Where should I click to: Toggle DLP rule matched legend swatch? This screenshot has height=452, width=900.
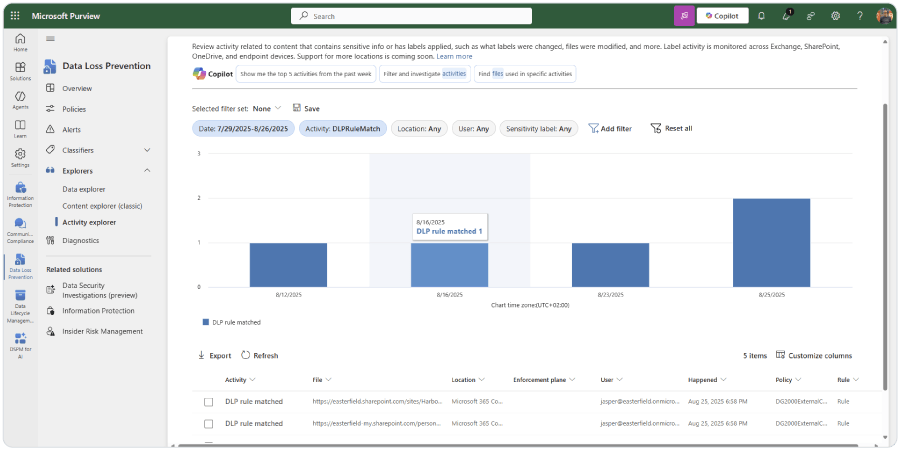(205, 323)
